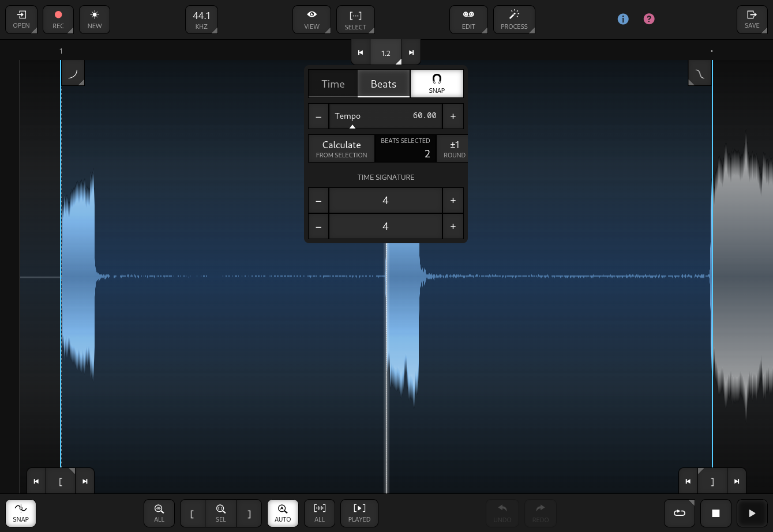Click the 1.2 position display

pos(386,52)
